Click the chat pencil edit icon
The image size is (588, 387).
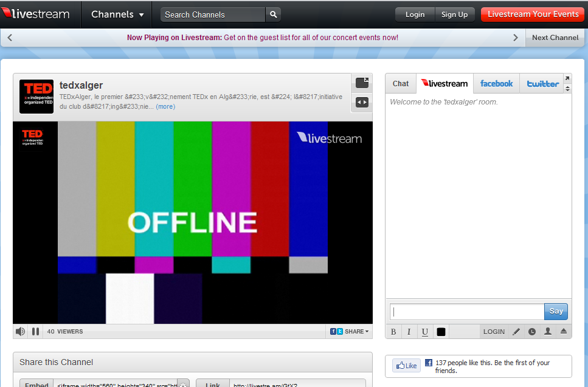(x=516, y=332)
